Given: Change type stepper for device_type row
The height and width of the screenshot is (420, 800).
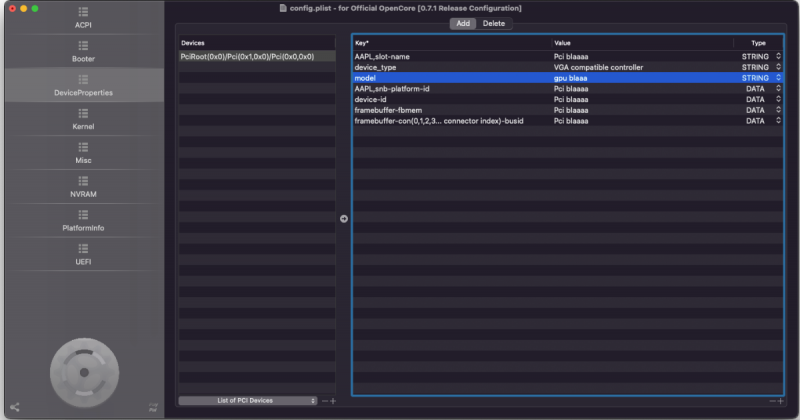Looking at the screenshot, I should click(778, 67).
